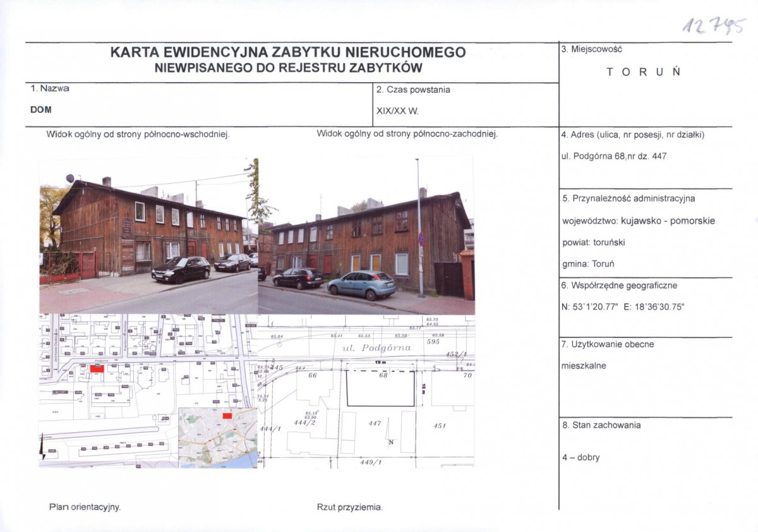Click the town name 'TORUŃ'
Viewport: 758px width, 532px height.
click(x=644, y=71)
